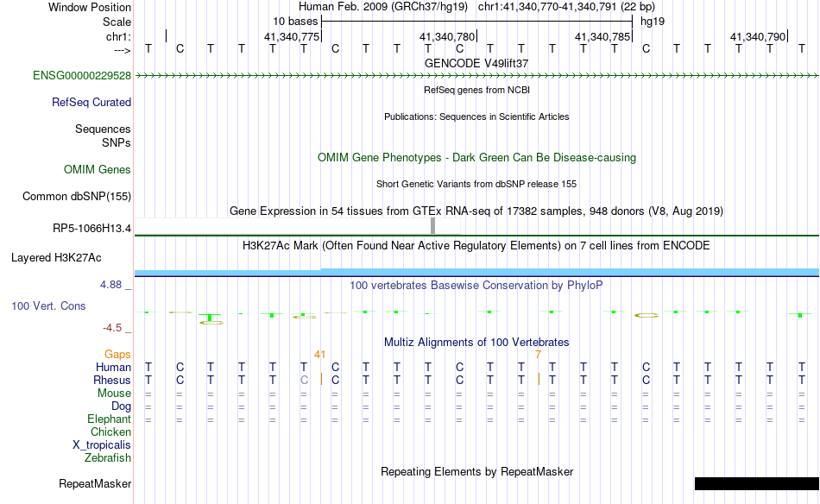Click the 41,340,775 ruler position
The width and height of the screenshot is (820, 504).
click(x=291, y=36)
